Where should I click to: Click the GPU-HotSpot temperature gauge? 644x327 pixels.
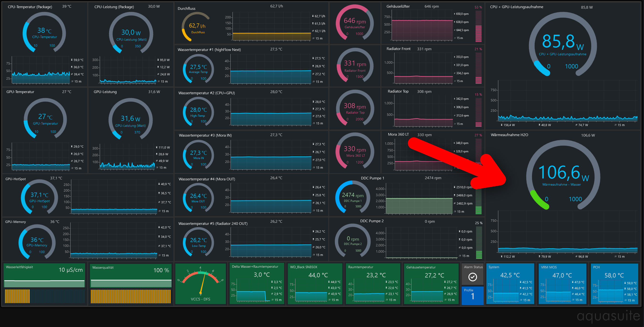tap(39, 197)
